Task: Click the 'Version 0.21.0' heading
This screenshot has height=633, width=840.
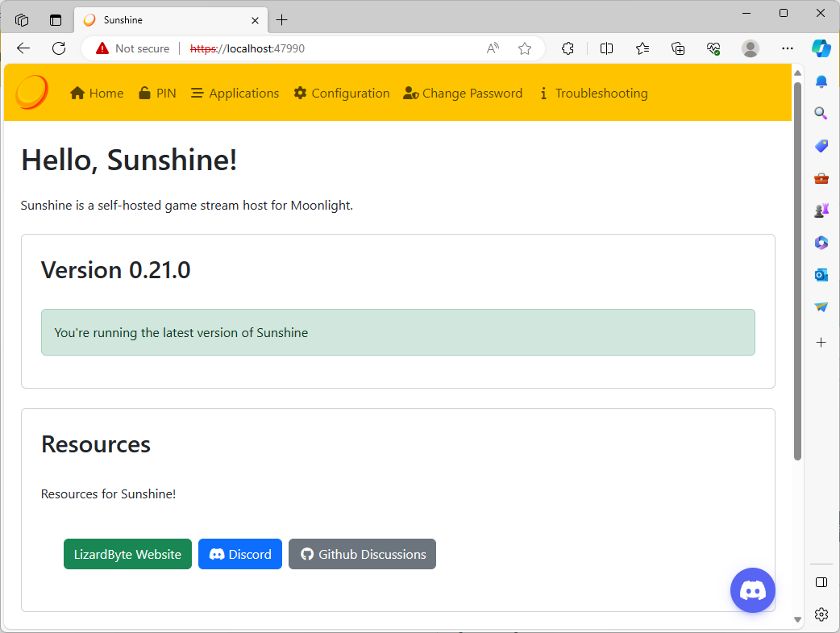Action: [116, 269]
